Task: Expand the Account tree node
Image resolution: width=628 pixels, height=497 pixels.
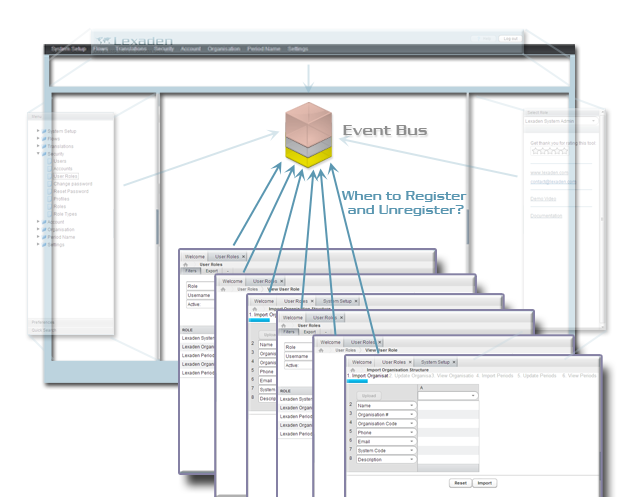Action: [x=38, y=222]
